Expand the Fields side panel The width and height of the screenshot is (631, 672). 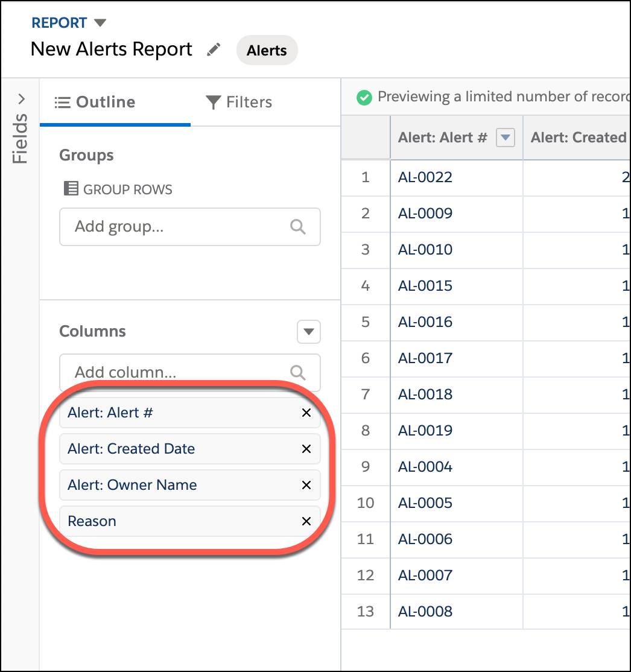click(x=21, y=99)
